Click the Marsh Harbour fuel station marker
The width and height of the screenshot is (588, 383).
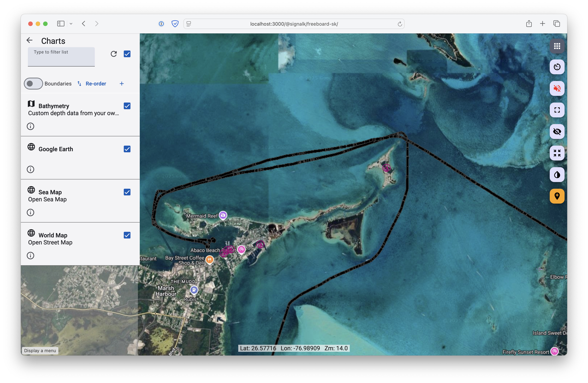[x=194, y=290]
